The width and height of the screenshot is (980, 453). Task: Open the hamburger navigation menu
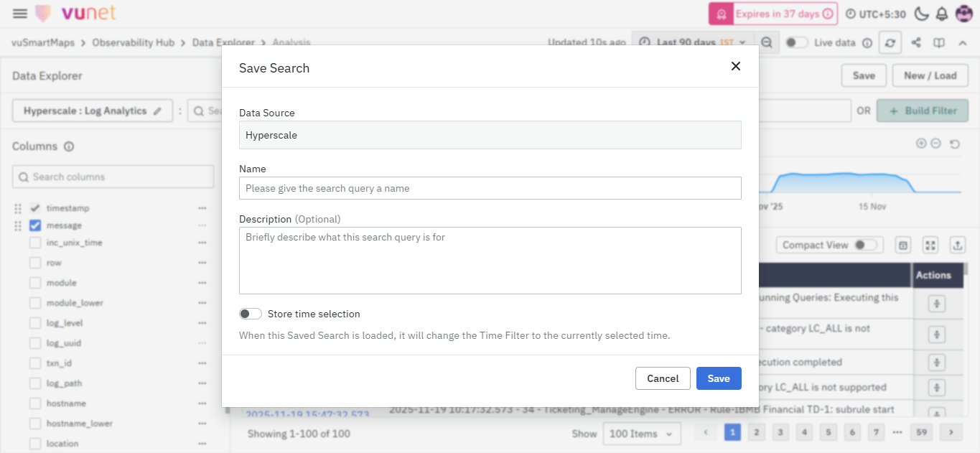coord(20,14)
